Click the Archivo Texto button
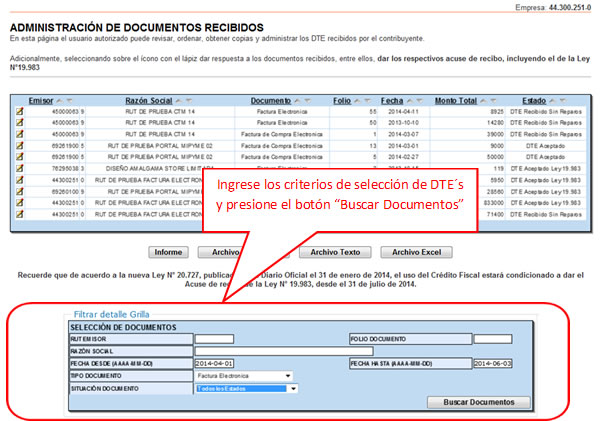 [335, 252]
